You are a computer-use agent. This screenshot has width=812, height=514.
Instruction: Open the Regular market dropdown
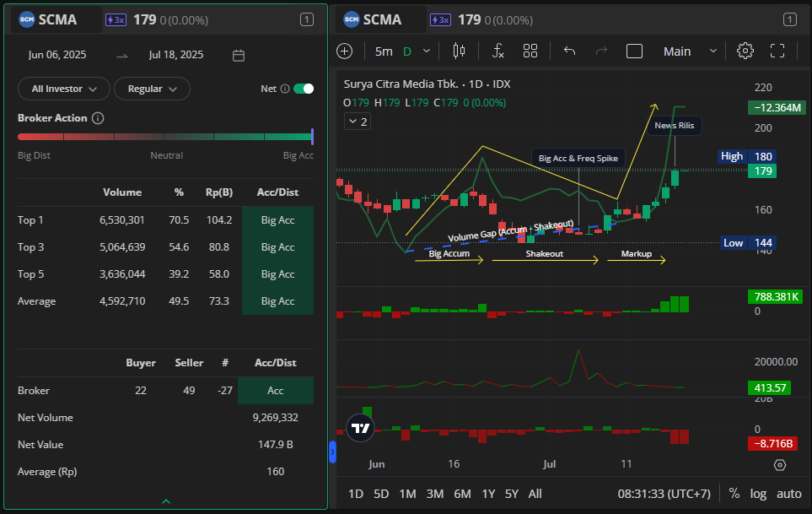[152, 89]
